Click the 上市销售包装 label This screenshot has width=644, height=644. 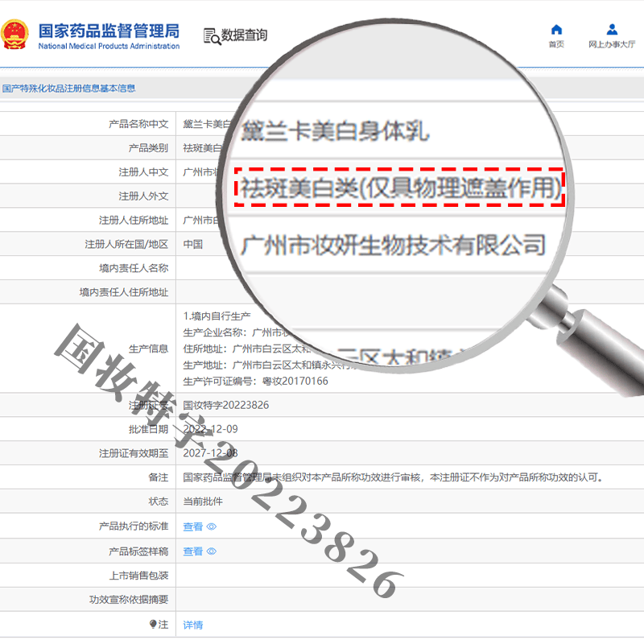pyautogui.click(x=138, y=576)
